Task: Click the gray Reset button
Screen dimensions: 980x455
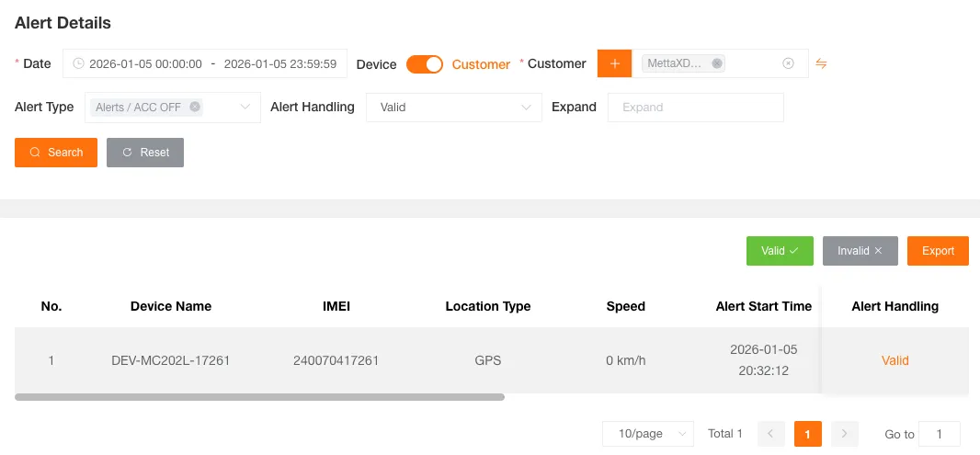Action: click(x=145, y=153)
